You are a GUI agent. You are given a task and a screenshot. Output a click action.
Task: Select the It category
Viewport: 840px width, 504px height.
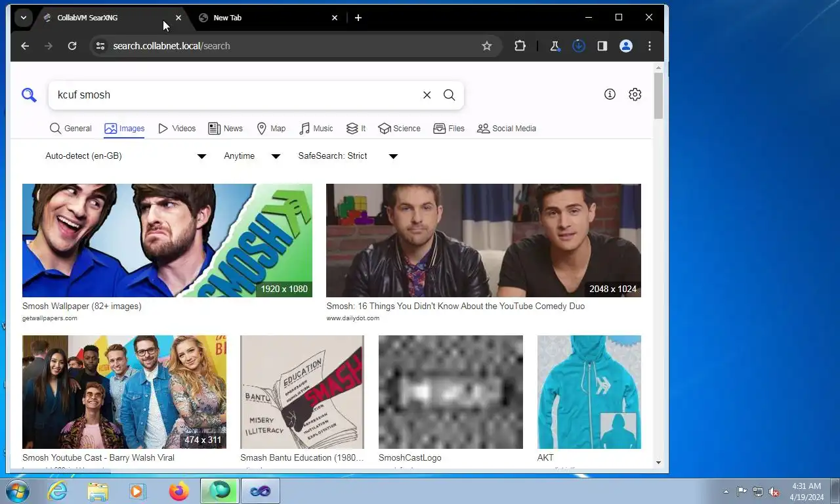tap(356, 129)
